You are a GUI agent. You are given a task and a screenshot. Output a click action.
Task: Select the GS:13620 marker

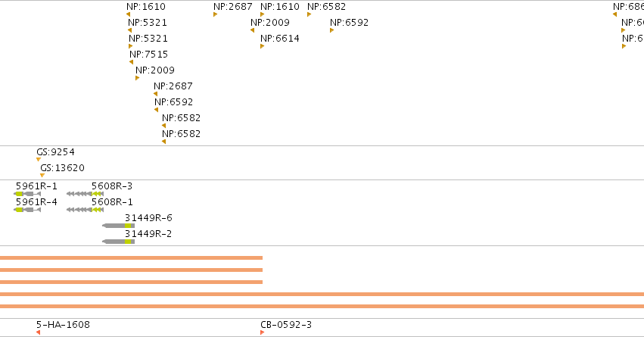point(42,176)
